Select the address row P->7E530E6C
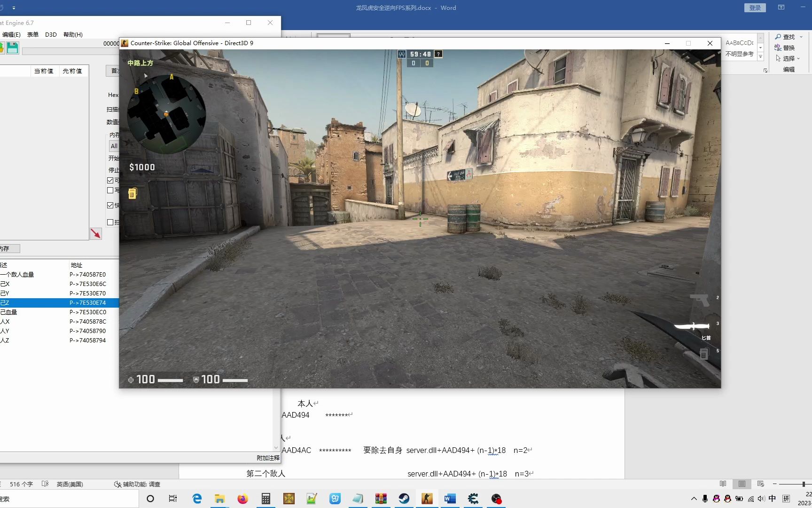The image size is (812, 508). click(59, 284)
